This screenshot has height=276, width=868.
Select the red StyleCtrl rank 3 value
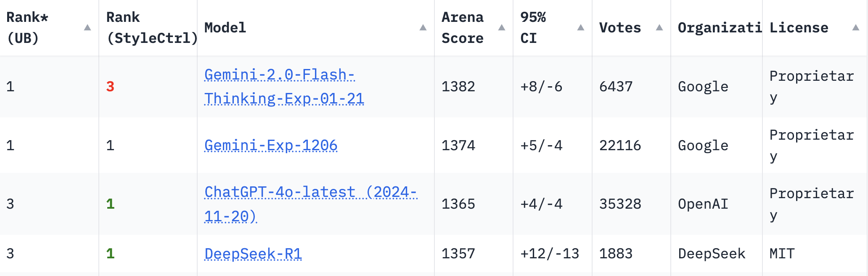click(x=110, y=87)
